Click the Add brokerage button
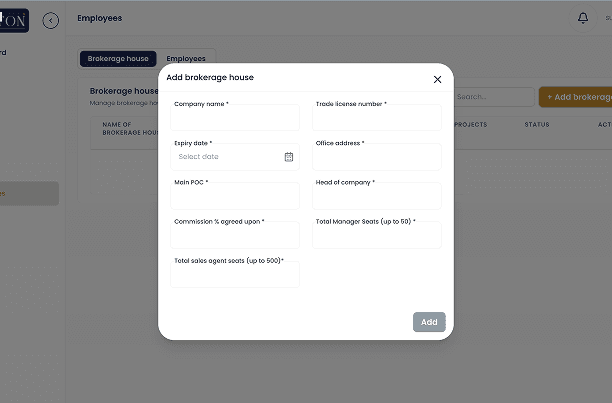The image size is (612, 403). tap(577, 97)
